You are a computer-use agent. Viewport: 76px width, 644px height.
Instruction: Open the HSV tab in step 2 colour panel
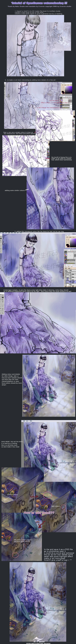pos(68,85)
